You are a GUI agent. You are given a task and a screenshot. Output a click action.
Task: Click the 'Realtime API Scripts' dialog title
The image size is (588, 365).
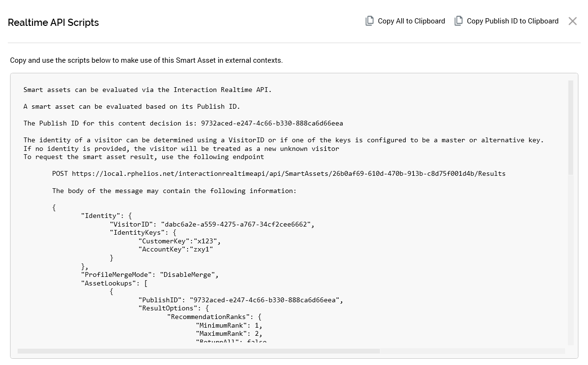coord(54,23)
